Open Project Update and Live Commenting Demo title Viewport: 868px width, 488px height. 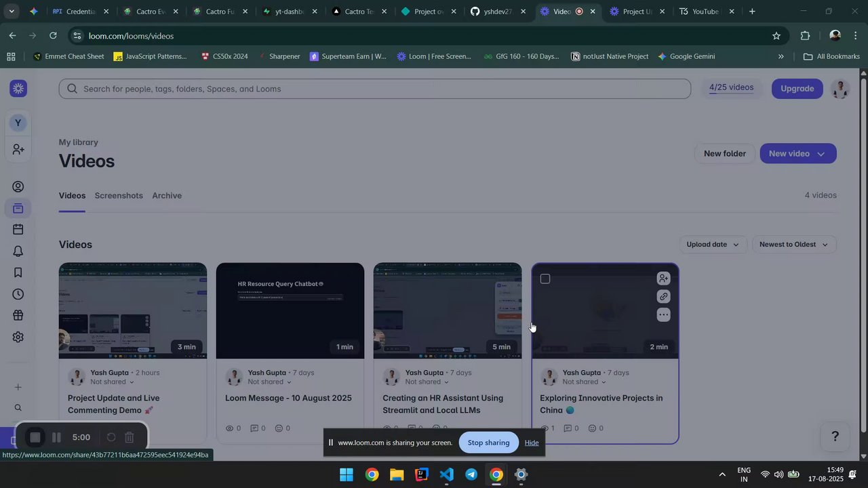114,405
